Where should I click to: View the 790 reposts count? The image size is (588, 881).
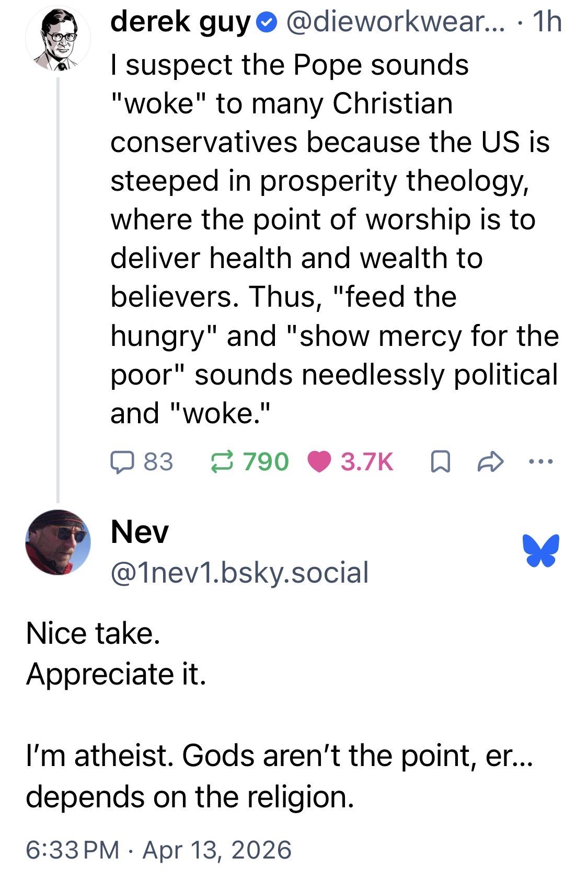[x=266, y=461]
